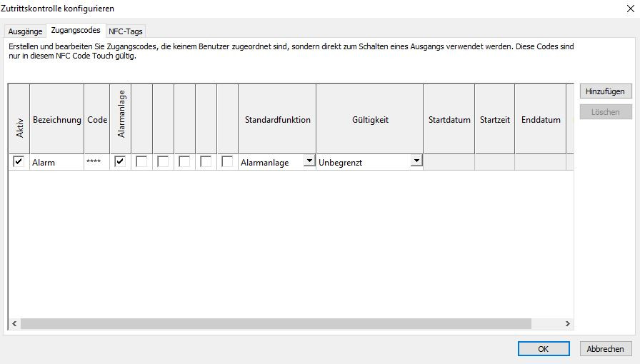Image resolution: width=640 pixels, height=364 pixels.
Task: Click the Enddatum cell in Alarm row
Action: [541, 163]
